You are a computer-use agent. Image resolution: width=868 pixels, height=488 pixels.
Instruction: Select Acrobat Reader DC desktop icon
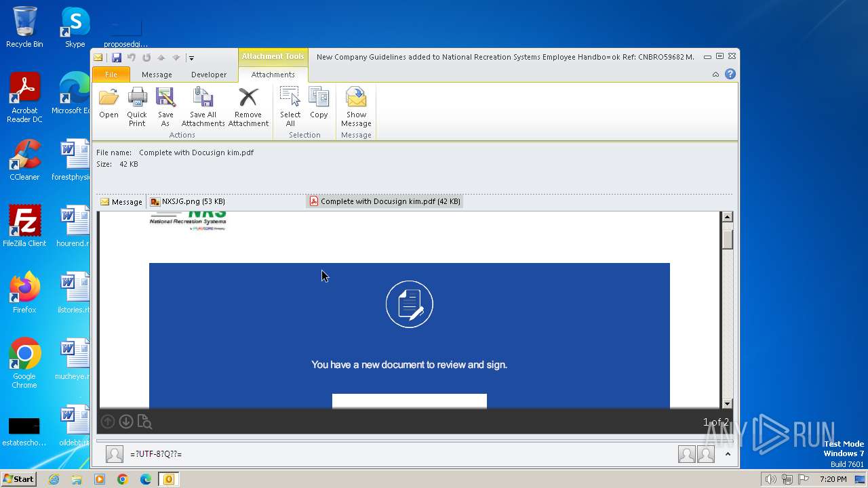(24, 98)
